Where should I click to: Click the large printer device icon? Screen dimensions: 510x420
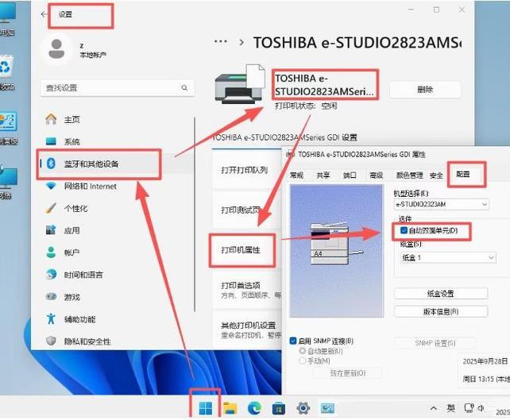[240, 84]
